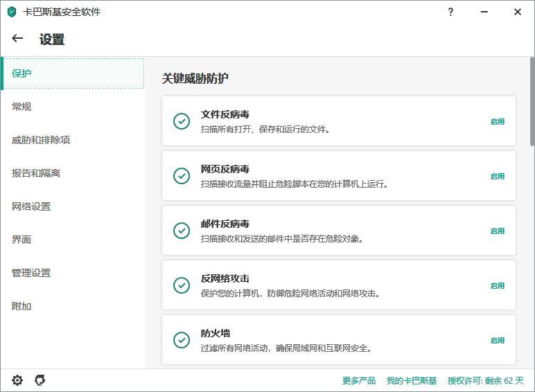Go to the 报告和隔离 section
The width and height of the screenshot is (535, 392).
(36, 173)
